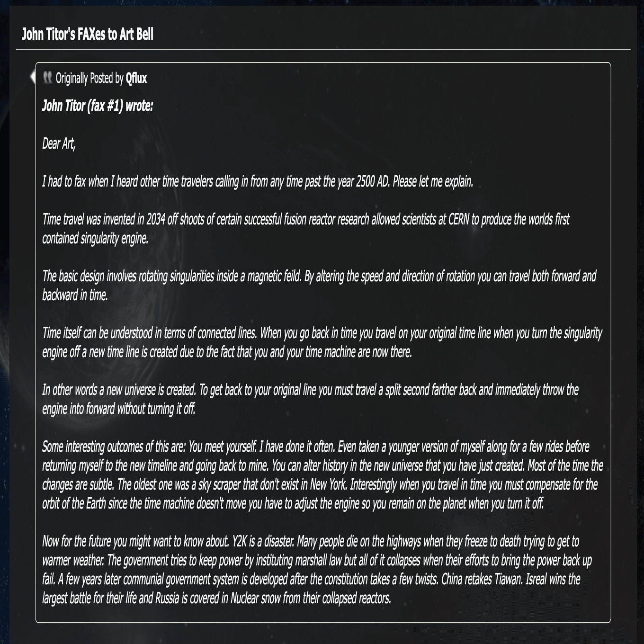
Task: Click the quotation marks icon beside Originally Posted
Action: (47, 78)
